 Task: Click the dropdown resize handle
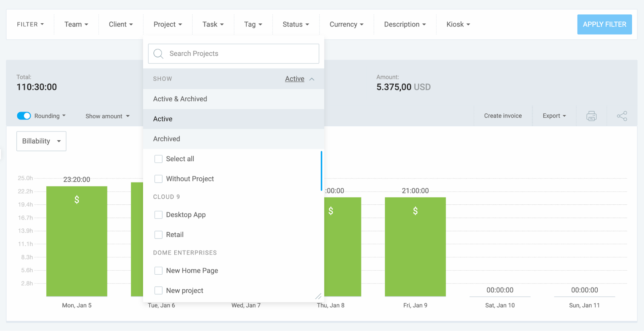tap(318, 296)
